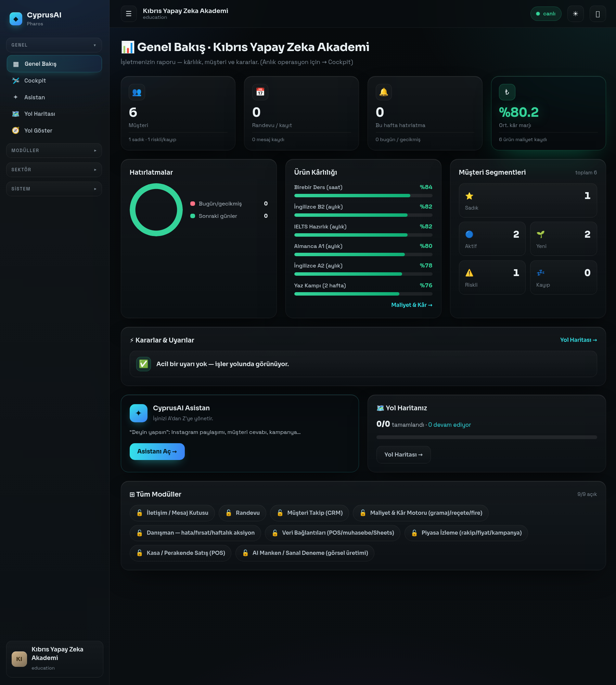
Task: Open Asistan from the sidebar
Action: pos(54,97)
